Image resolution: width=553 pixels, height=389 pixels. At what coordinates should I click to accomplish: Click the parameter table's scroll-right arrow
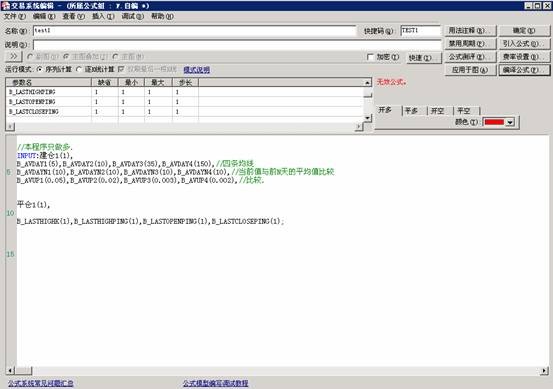pos(359,126)
